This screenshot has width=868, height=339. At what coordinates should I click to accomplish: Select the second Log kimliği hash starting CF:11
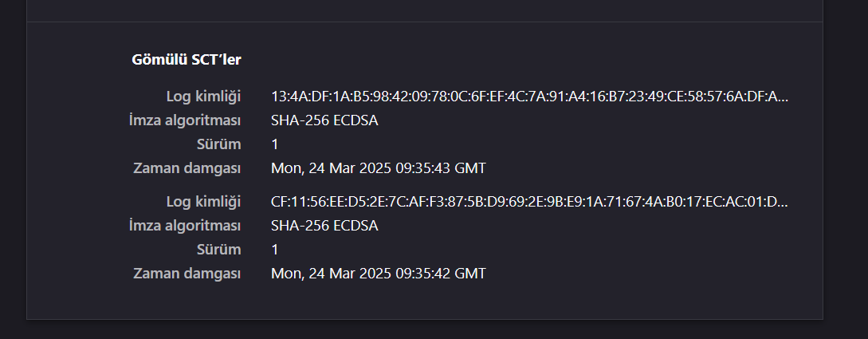coord(530,202)
